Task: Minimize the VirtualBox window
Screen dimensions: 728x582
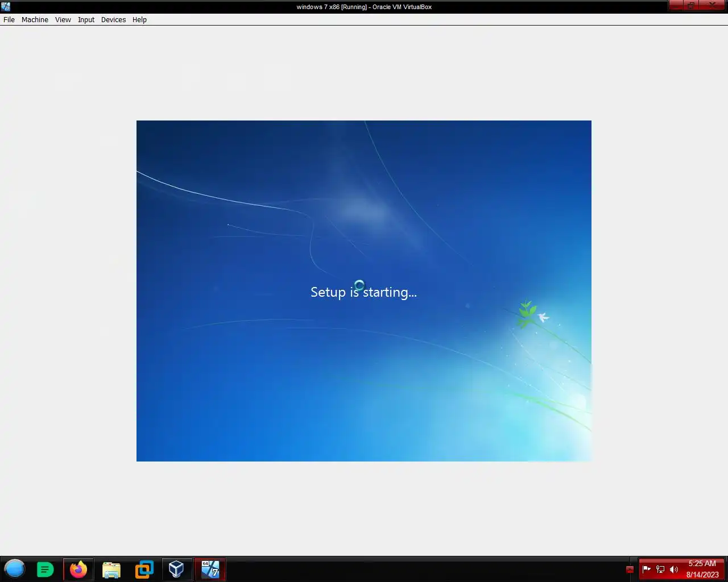Action: (x=676, y=6)
